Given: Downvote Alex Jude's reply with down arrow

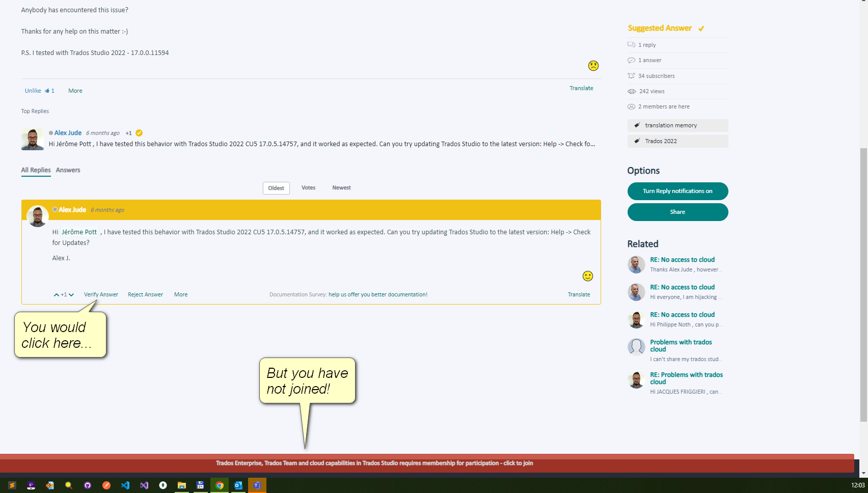Looking at the screenshot, I should click(x=71, y=294).
